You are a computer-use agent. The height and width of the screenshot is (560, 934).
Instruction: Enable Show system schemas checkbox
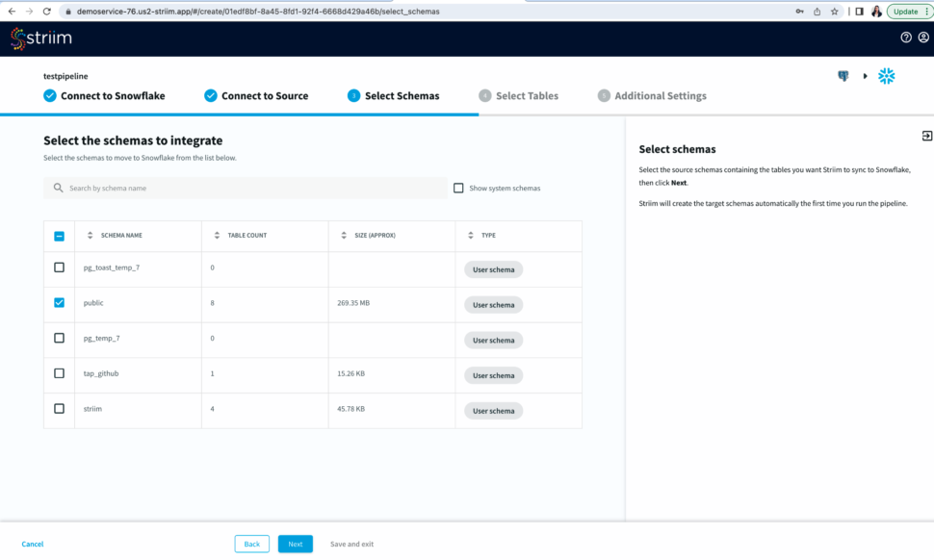(x=458, y=189)
